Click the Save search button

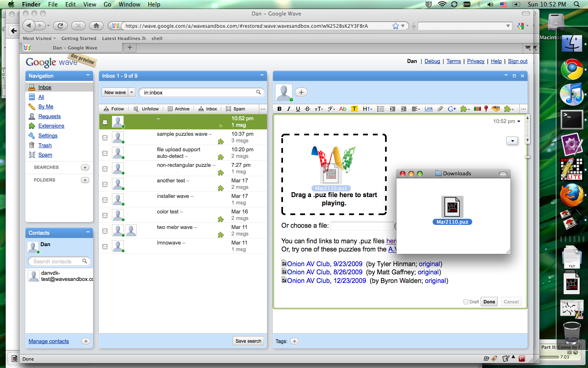point(248,341)
